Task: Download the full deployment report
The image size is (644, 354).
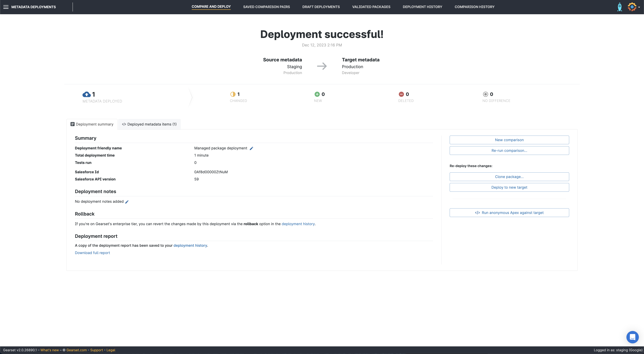Action: point(92,253)
